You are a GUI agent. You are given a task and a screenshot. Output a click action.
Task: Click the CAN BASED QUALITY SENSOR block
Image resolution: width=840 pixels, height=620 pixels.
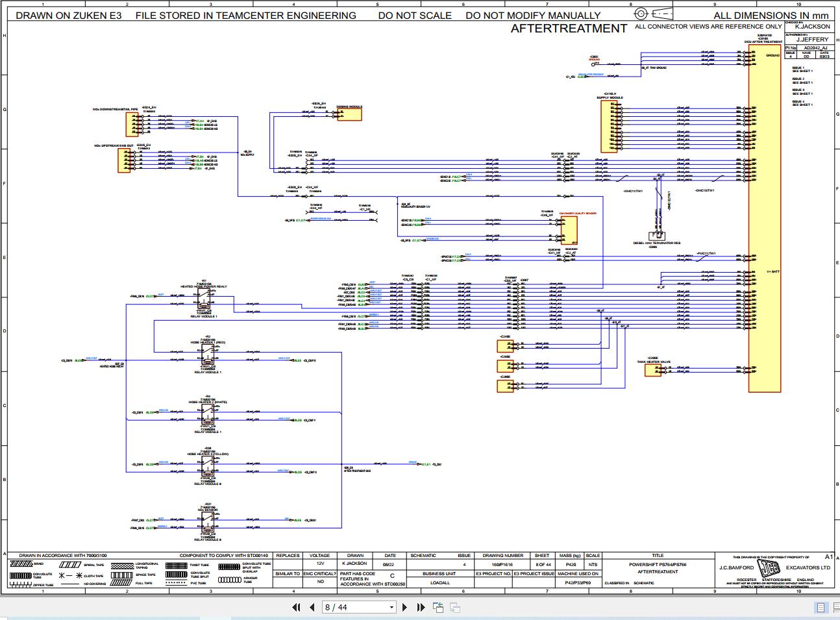(x=569, y=230)
